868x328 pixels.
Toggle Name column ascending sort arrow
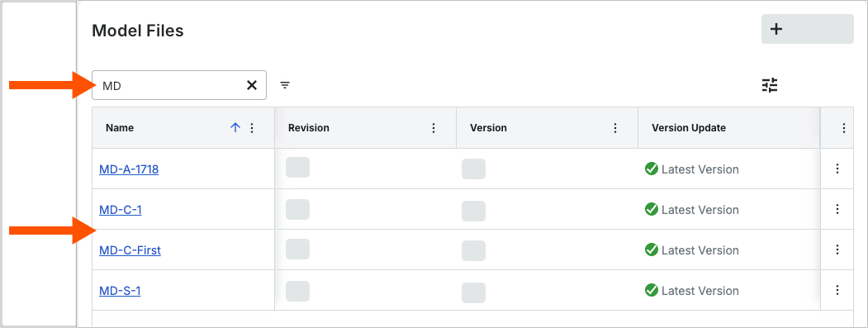235,127
